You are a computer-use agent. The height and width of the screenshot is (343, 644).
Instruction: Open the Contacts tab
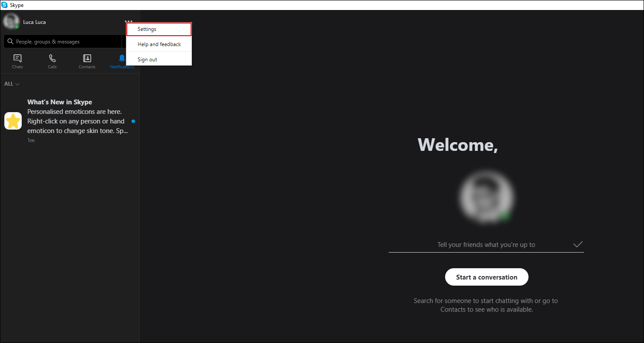pos(87,61)
